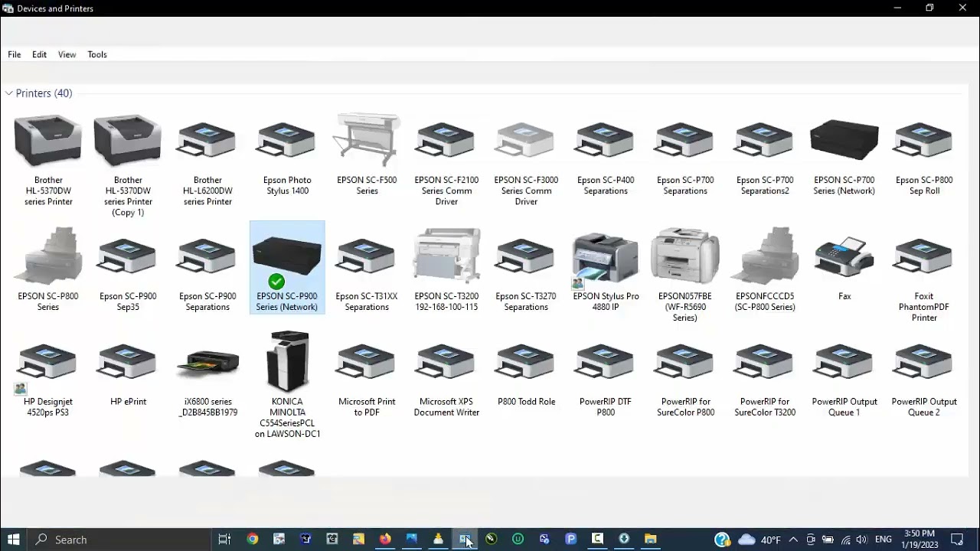
Task: Select EPSON Stylus Pro 4880 IP printer
Action: pyautogui.click(x=606, y=272)
